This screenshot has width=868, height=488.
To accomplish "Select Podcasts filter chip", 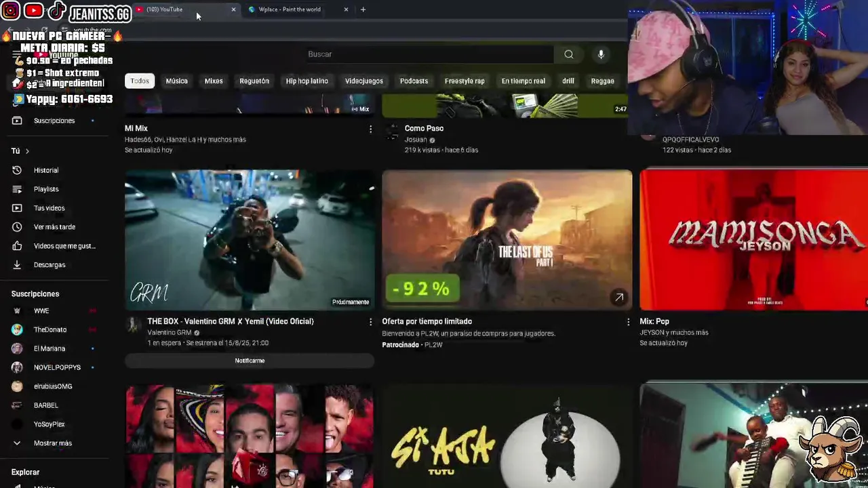I will (x=414, y=81).
